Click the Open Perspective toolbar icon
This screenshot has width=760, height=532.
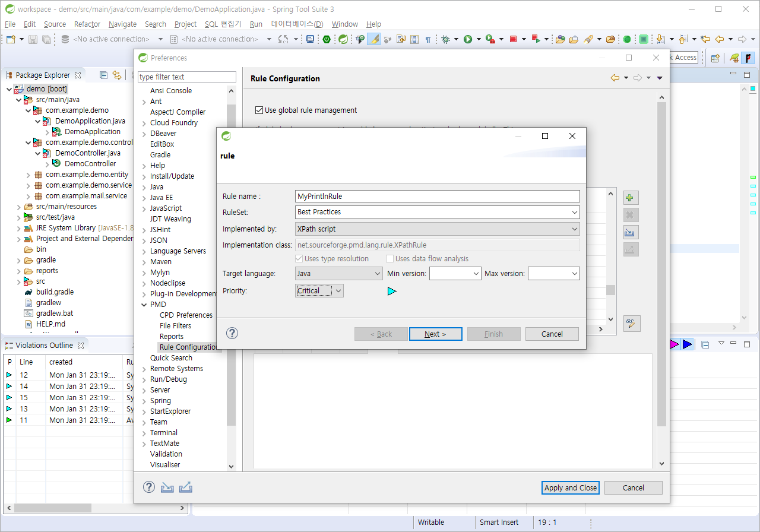click(x=715, y=58)
